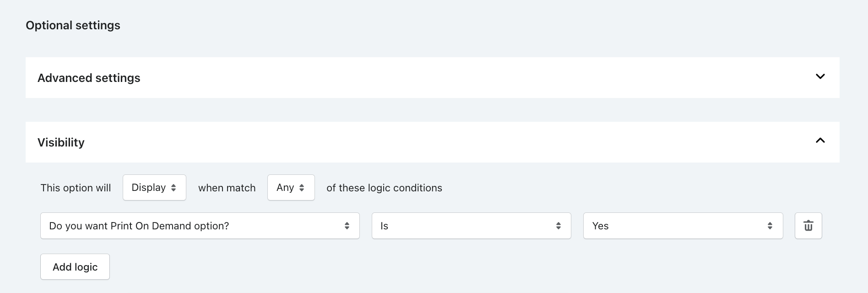Open the Display action dropdown

pyautogui.click(x=154, y=187)
